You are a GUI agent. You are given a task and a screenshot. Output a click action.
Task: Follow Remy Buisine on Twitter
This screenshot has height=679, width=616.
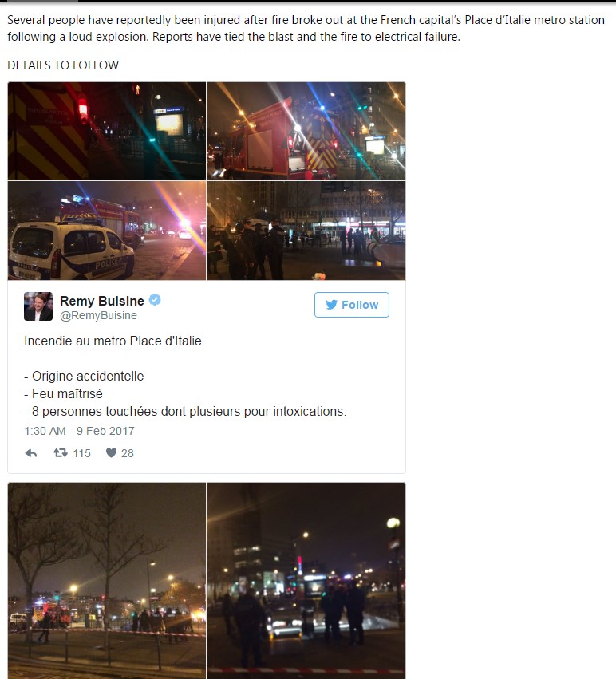pos(352,305)
